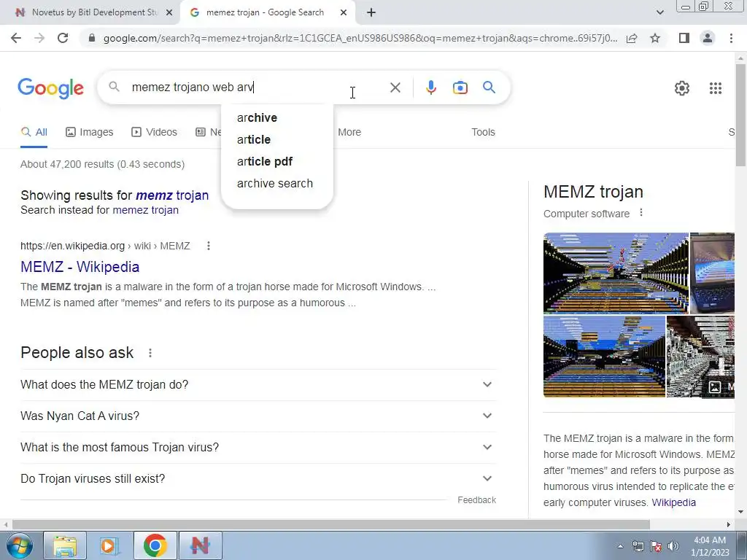Open the More search filter menu
The height and width of the screenshot is (560, 747).
349,132
